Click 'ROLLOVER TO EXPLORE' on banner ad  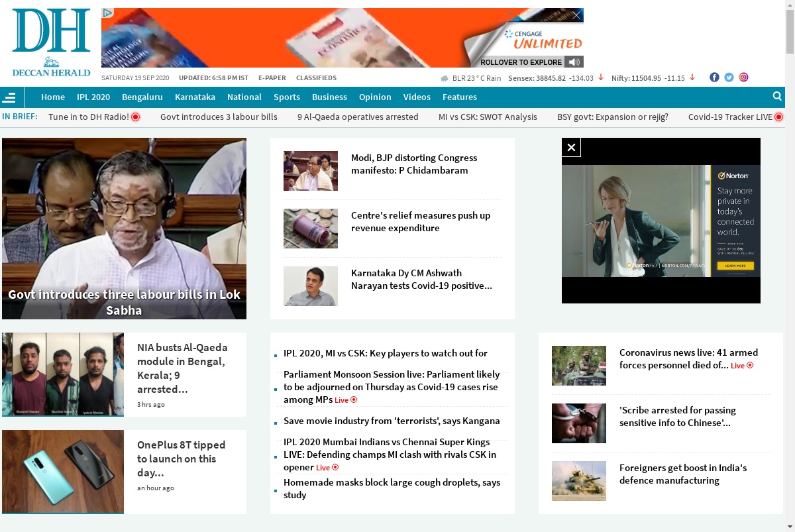coord(521,62)
